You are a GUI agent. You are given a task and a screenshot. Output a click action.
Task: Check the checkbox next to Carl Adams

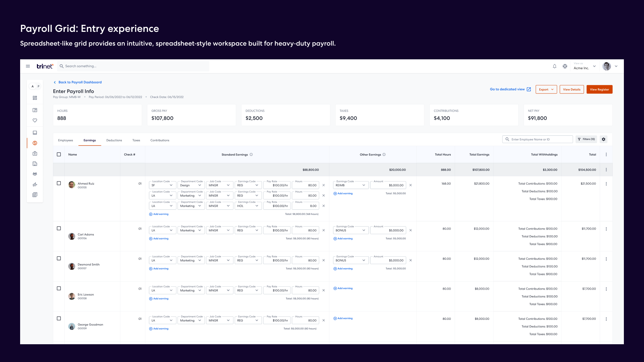pos(59,228)
